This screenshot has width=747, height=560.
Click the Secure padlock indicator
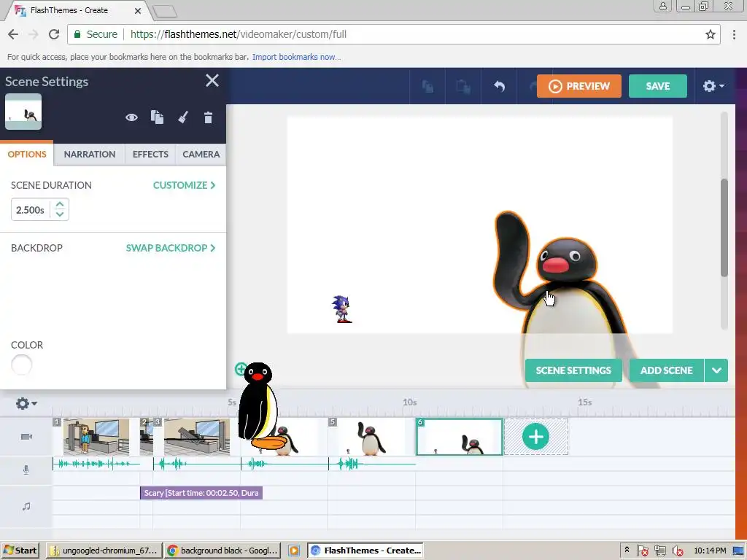tap(96, 34)
